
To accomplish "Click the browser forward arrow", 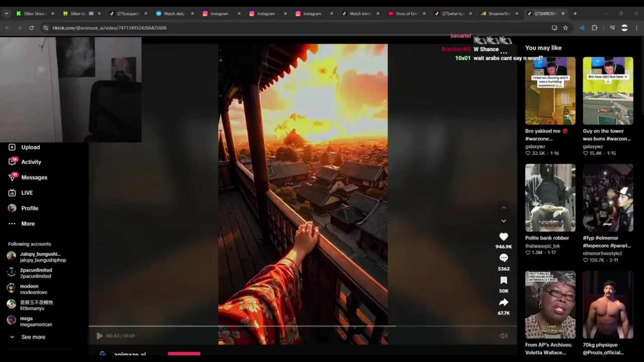I will 19,28.
